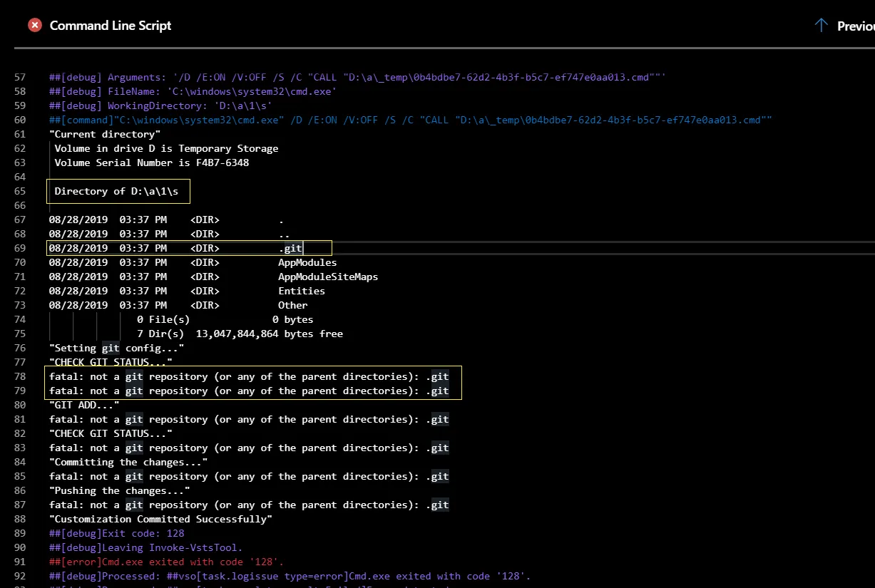This screenshot has height=588, width=875.
Task: Click line number 88
Action: pos(20,519)
